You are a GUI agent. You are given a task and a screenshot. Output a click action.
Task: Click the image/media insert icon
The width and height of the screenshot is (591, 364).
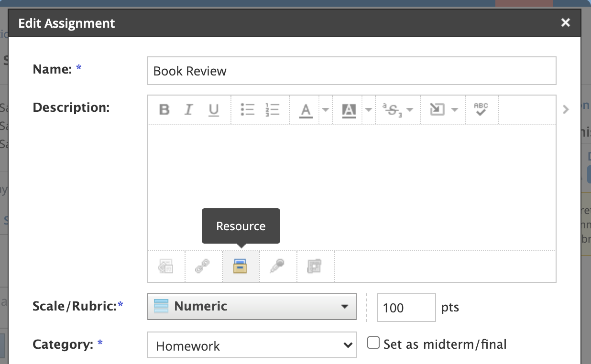coord(166,267)
